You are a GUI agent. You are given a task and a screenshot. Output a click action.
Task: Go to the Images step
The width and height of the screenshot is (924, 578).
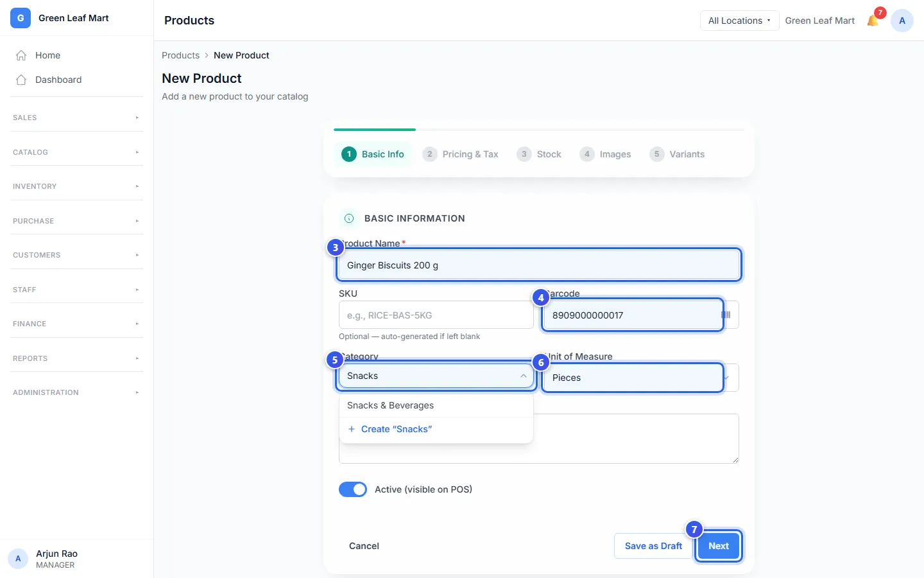(x=605, y=154)
